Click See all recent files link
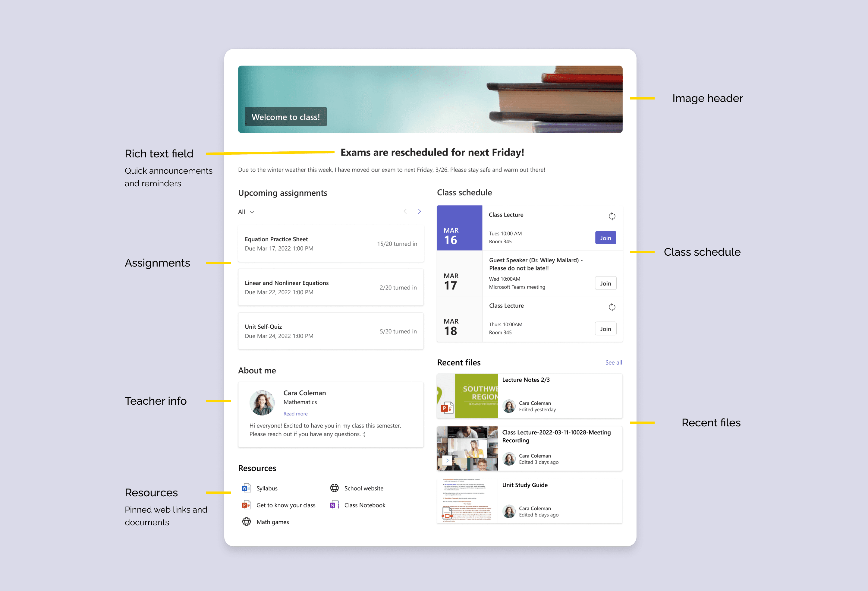 [613, 362]
